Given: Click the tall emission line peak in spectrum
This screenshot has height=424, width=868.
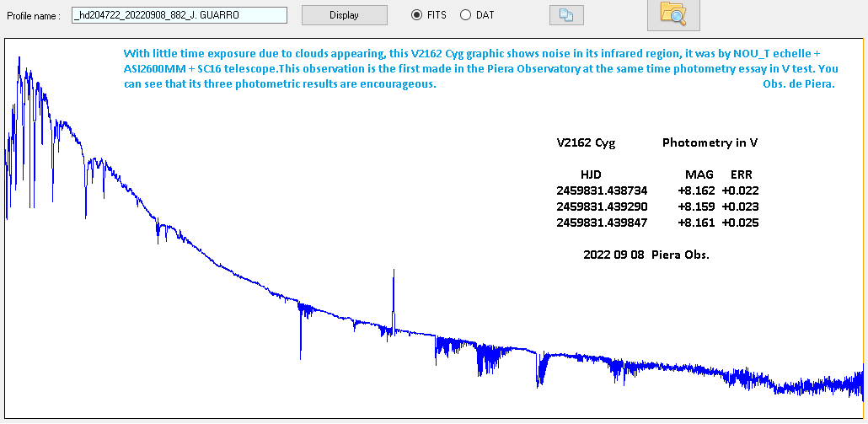Looking at the screenshot, I should click(x=394, y=287).
